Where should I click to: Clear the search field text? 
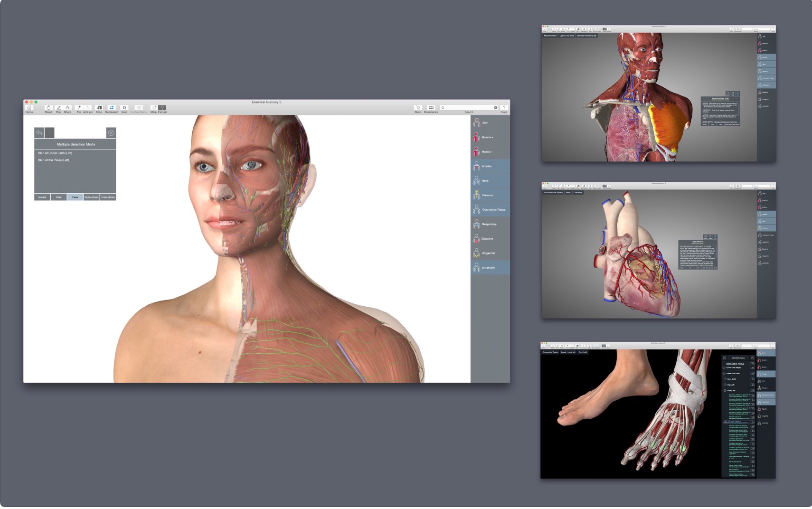tap(496, 108)
